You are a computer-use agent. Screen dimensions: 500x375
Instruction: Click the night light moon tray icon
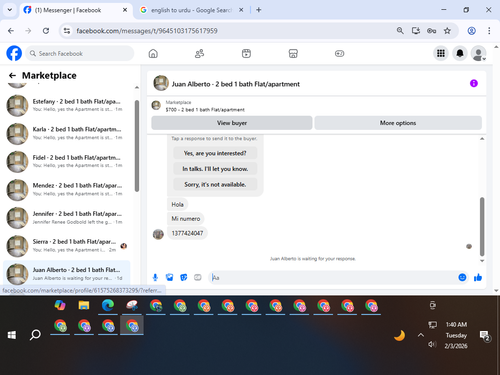click(x=399, y=335)
